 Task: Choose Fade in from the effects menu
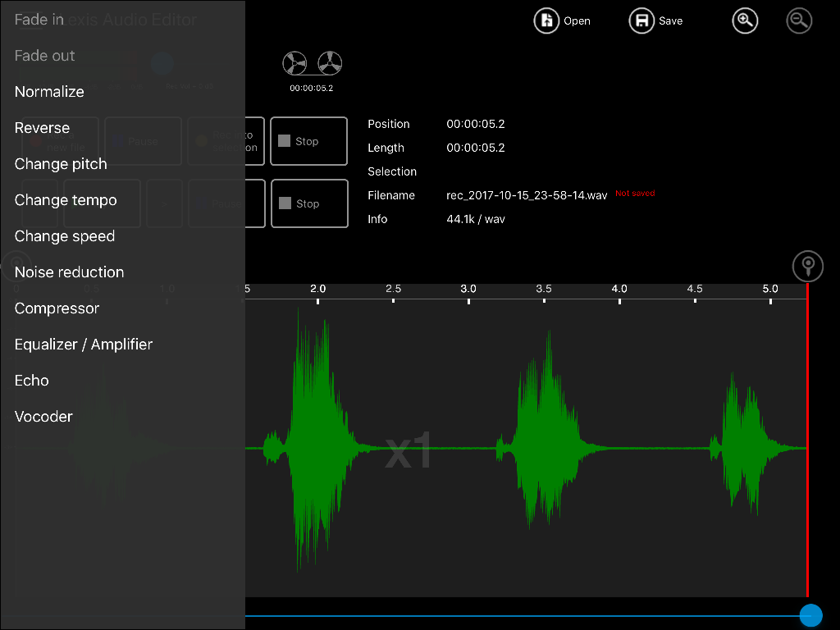tap(39, 20)
